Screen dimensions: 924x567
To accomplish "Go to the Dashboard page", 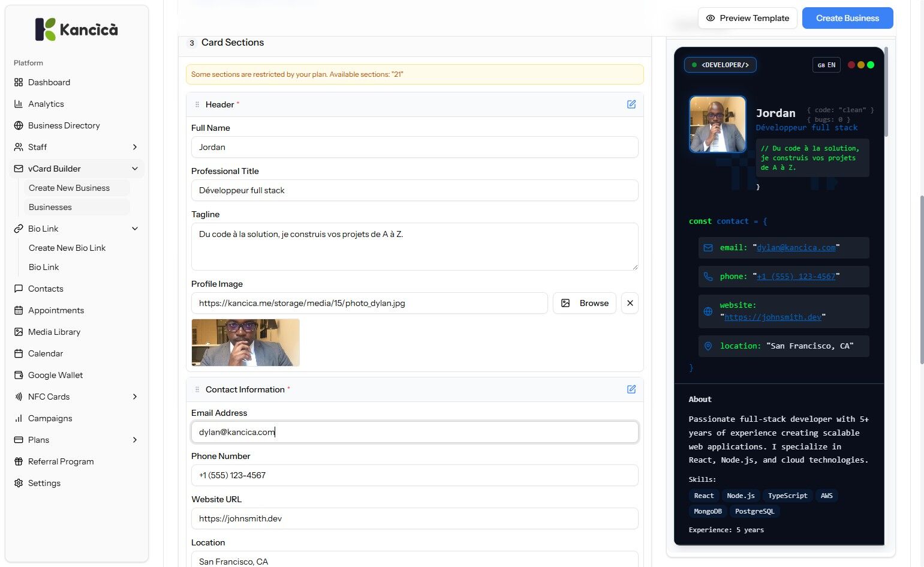I will 77,82.
